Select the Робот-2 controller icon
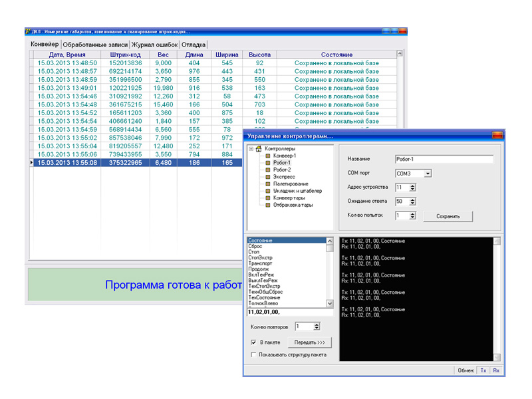 click(x=269, y=170)
